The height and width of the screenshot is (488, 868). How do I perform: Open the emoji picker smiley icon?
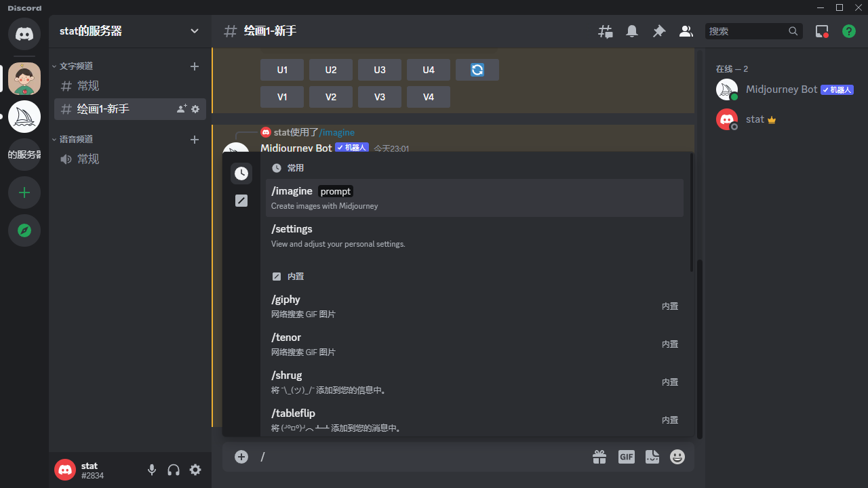(x=677, y=457)
